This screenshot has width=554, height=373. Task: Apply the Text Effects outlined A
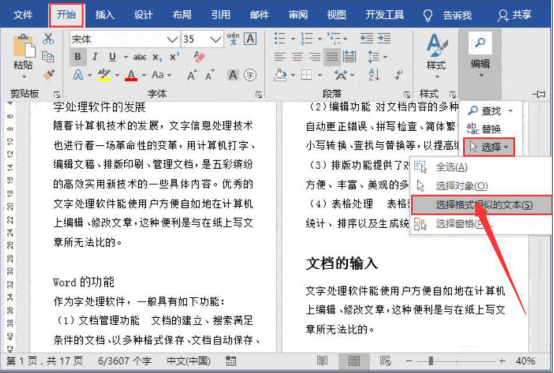coord(78,75)
